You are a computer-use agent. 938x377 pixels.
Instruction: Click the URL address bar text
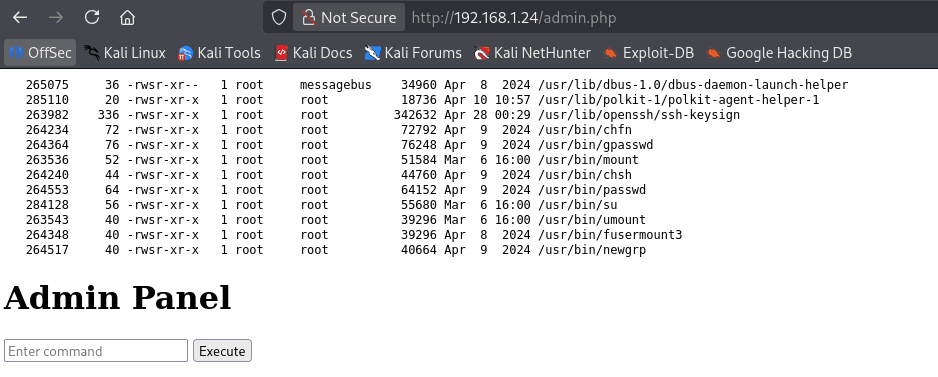tap(514, 18)
